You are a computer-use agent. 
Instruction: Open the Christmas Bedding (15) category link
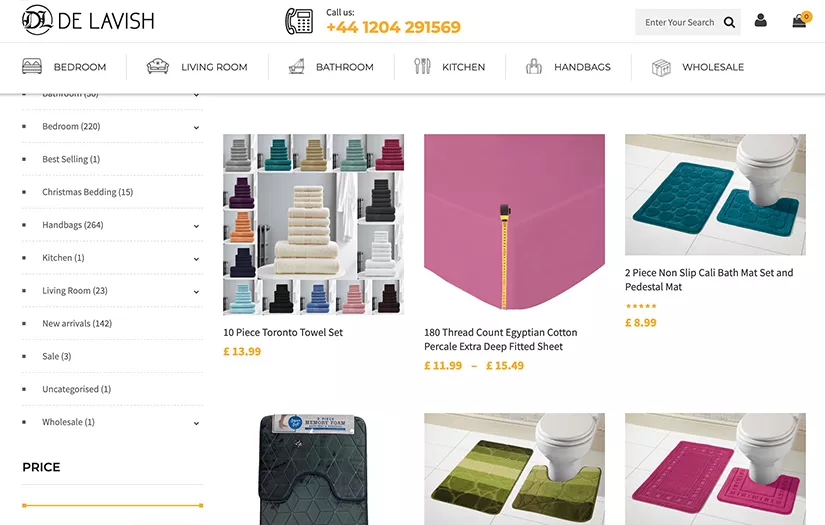point(87,192)
